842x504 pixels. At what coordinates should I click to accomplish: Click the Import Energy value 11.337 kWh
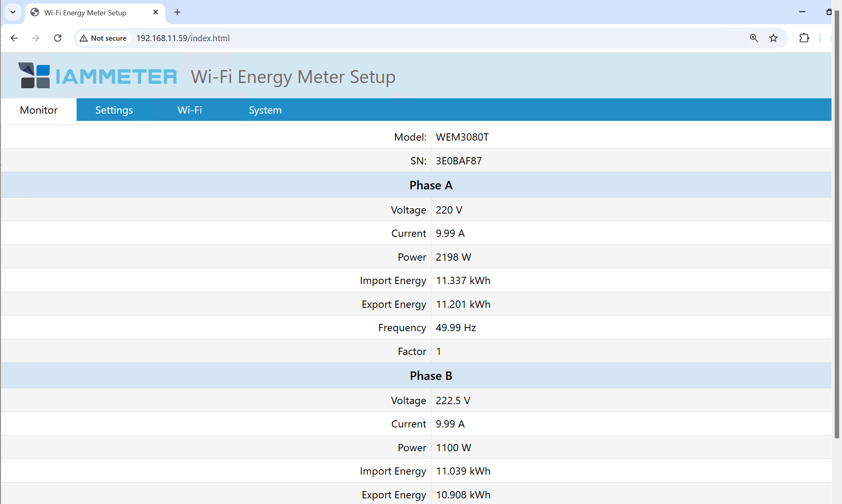tap(463, 280)
